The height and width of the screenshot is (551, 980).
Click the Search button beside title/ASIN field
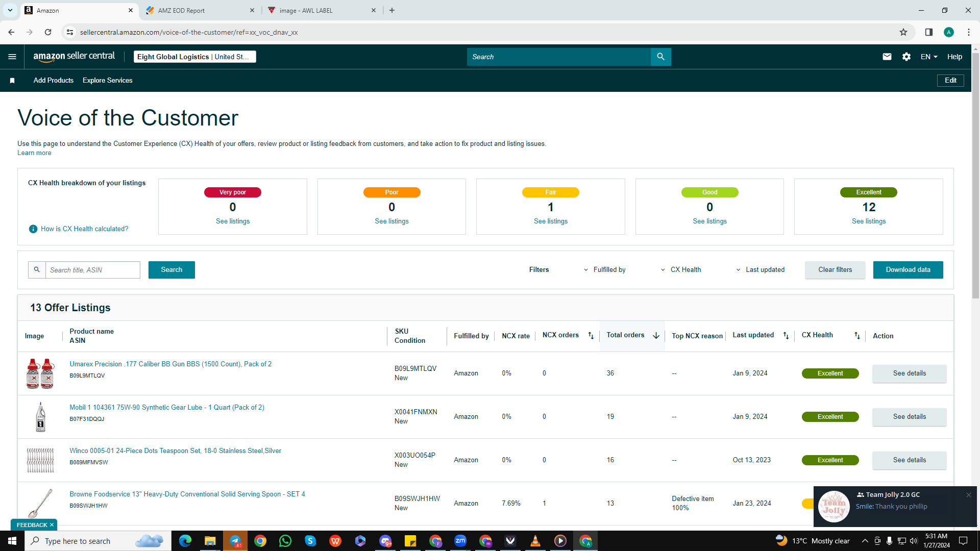(x=171, y=270)
